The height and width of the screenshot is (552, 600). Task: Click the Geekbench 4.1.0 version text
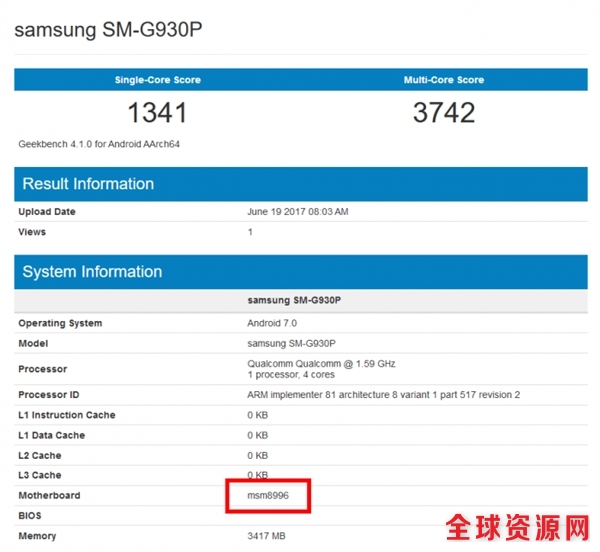(99, 144)
